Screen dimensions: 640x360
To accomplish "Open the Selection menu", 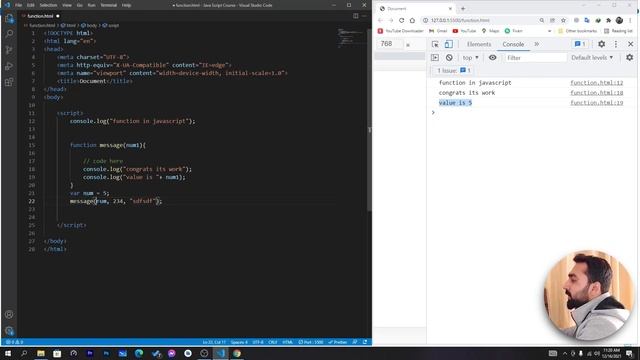I will (48, 5).
